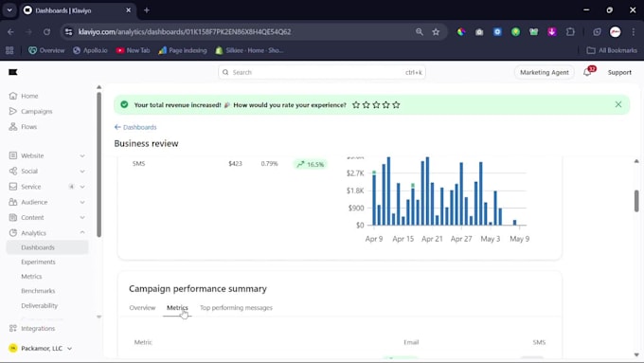This screenshot has height=363, width=644.
Task: Dismiss the revenue increased banner
Action: pos(618,104)
